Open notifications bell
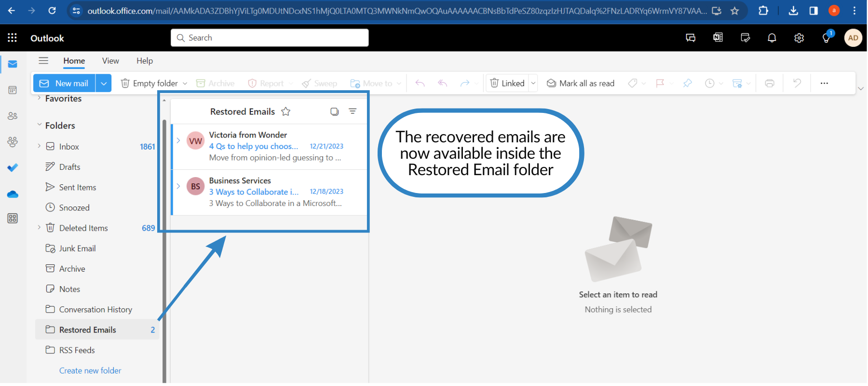Image resolution: width=868 pixels, height=386 pixels. (x=772, y=38)
